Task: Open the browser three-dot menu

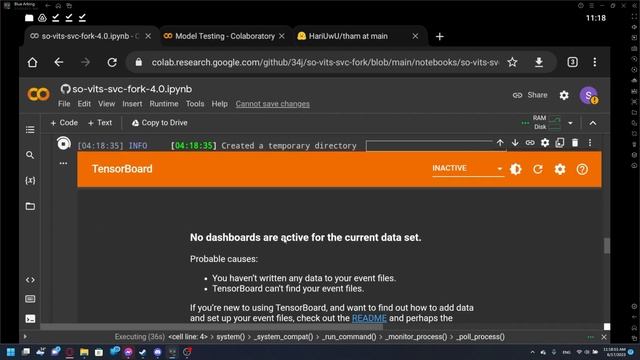Action: point(595,62)
